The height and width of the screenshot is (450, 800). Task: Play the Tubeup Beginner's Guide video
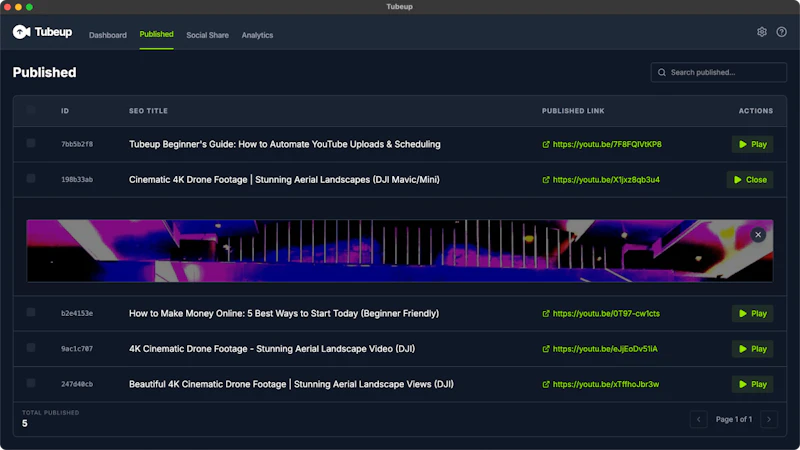pyautogui.click(x=753, y=144)
